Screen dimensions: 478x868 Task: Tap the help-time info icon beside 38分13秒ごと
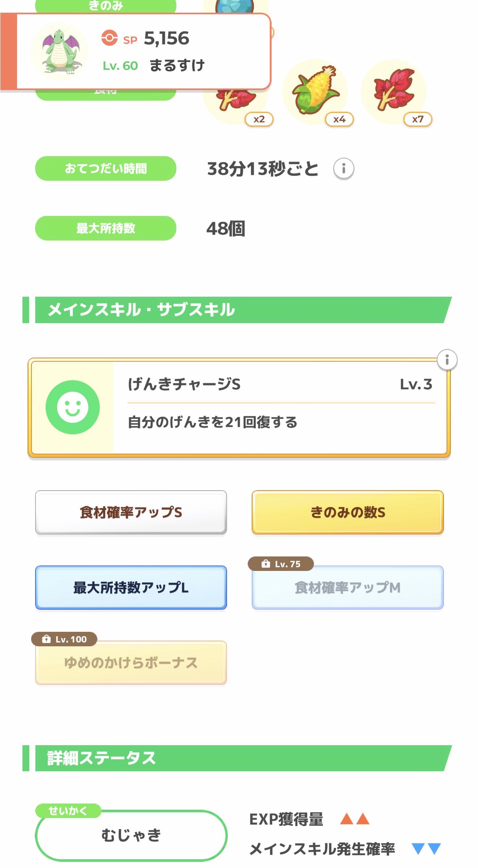click(x=343, y=168)
